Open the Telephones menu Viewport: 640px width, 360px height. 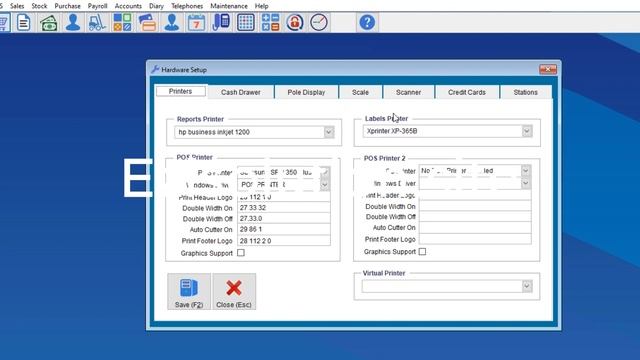click(187, 6)
